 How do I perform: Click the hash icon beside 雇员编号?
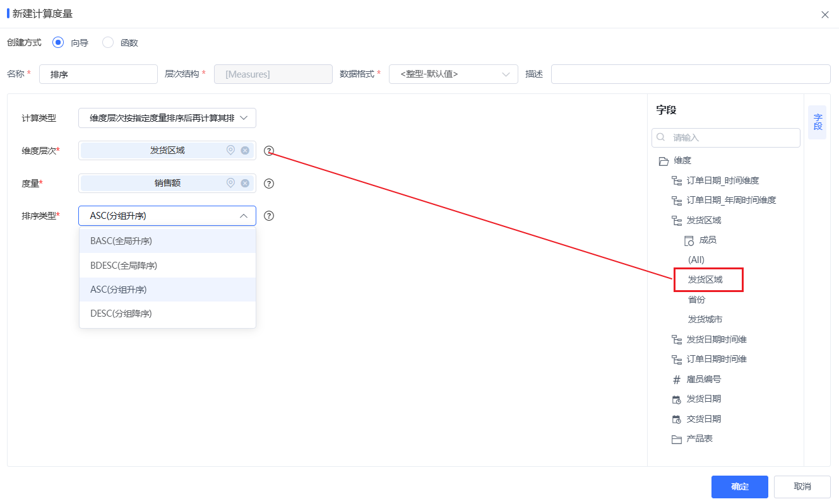click(677, 380)
